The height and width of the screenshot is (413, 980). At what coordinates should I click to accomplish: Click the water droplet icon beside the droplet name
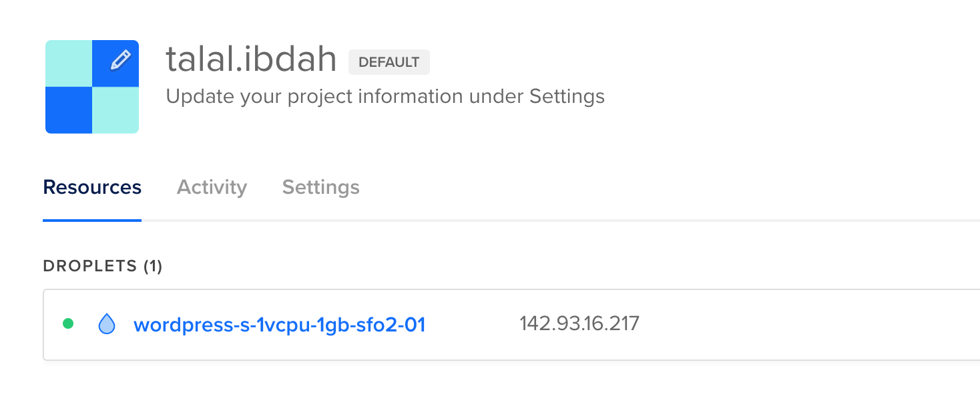(107, 324)
